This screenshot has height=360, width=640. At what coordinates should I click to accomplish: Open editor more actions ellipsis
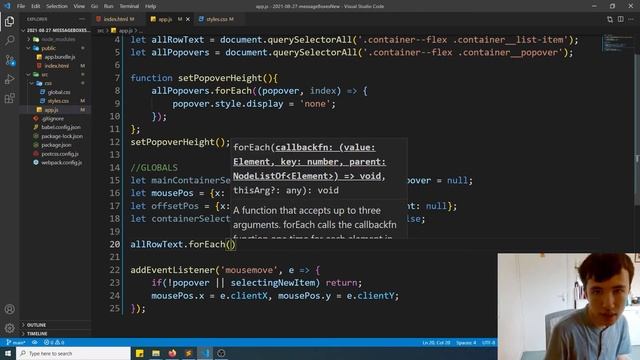[631, 19]
